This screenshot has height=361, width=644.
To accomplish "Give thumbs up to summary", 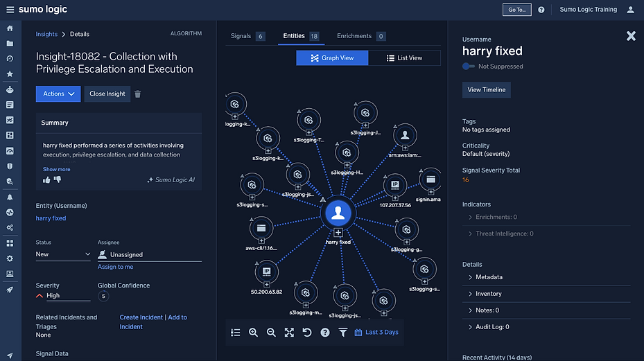I will [46, 180].
